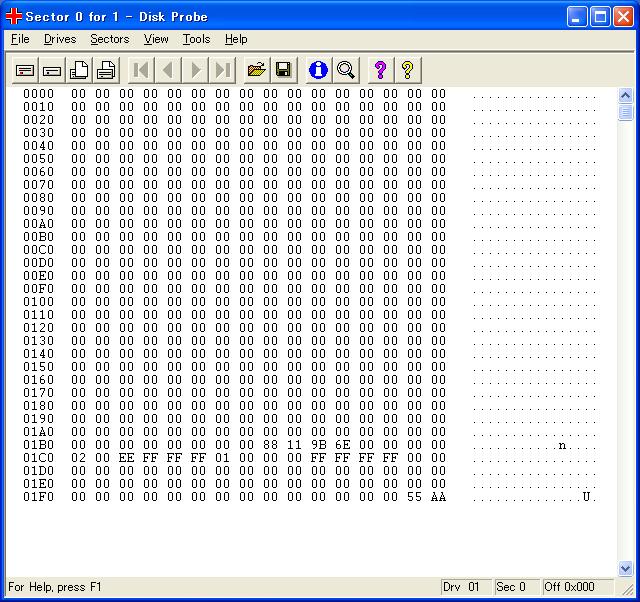
Task: Click ASCII character n in row 01B0
Action: point(562,445)
